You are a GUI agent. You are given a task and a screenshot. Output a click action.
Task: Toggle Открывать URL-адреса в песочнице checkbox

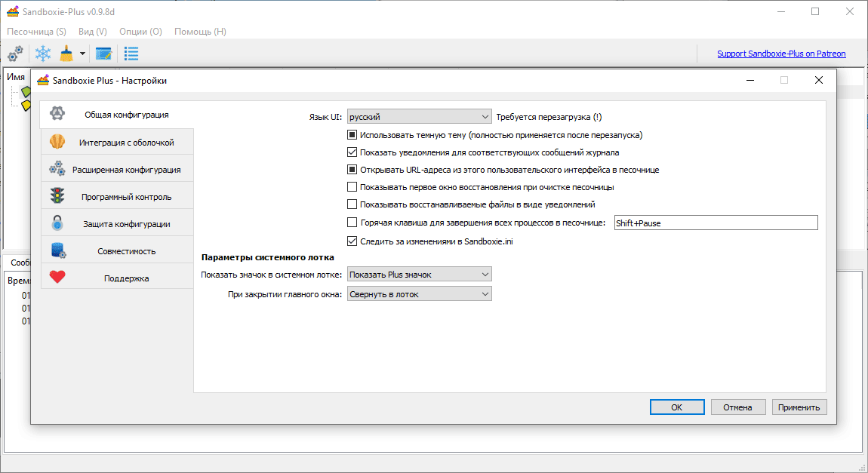352,169
